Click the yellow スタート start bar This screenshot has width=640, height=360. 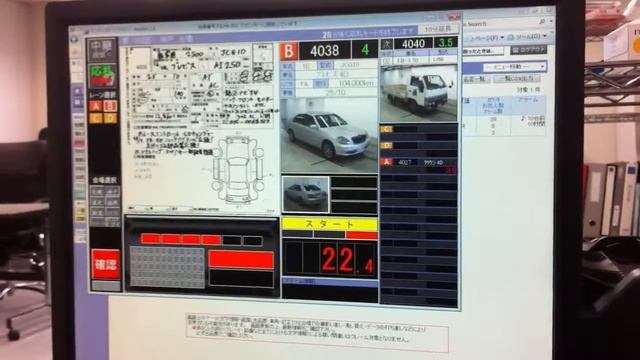click(329, 224)
